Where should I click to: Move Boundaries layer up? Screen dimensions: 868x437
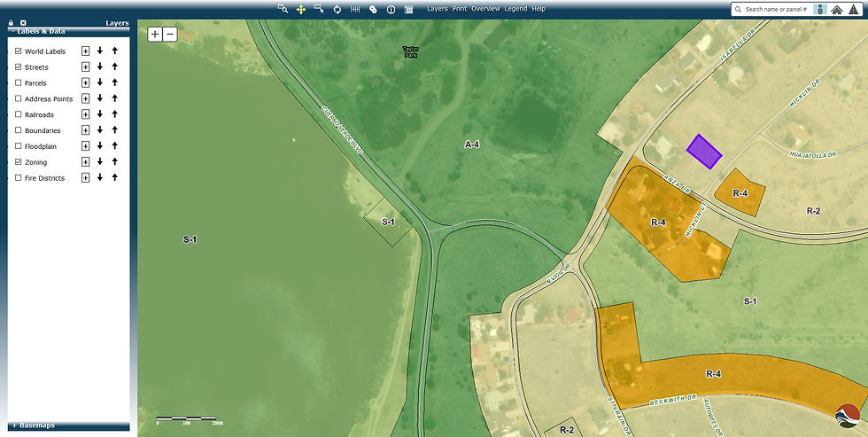tap(114, 129)
